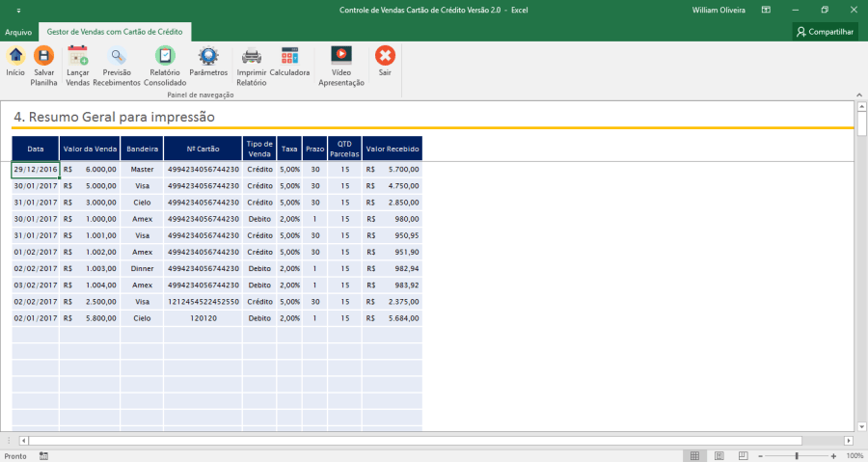Click the Data column header
Viewport: 868px width, 462px height.
36,149
